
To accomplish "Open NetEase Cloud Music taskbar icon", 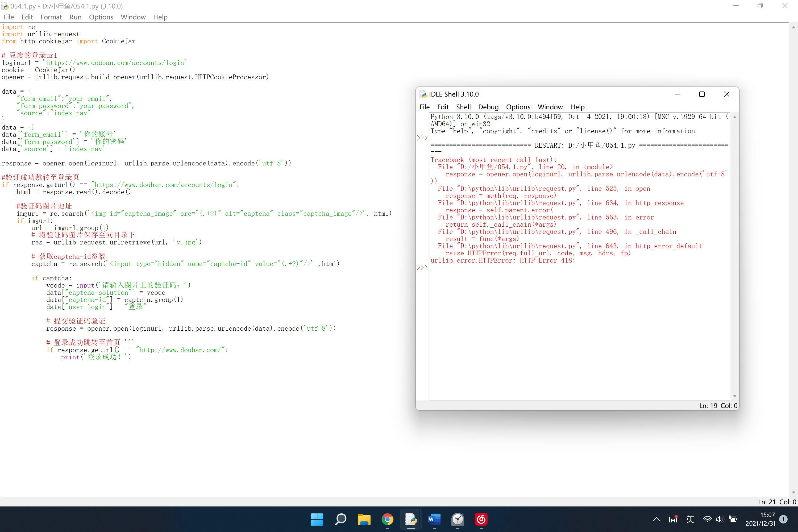I will (481, 519).
